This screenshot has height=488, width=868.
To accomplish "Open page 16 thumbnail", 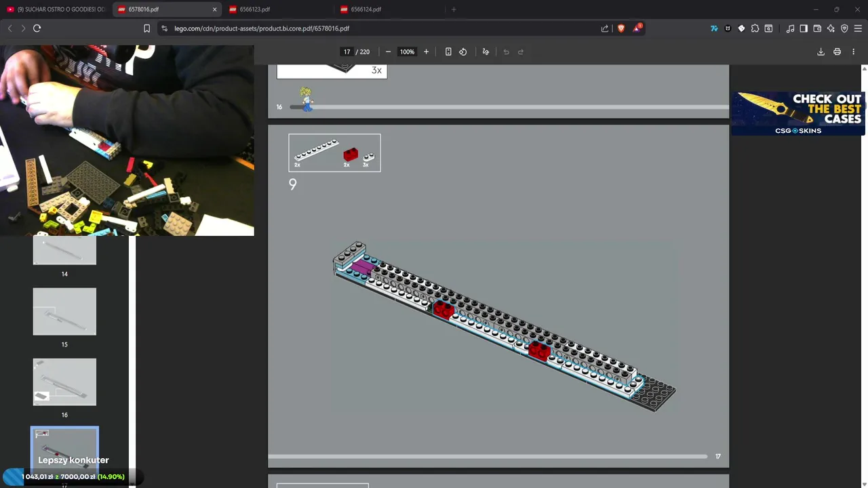I will click(x=64, y=382).
